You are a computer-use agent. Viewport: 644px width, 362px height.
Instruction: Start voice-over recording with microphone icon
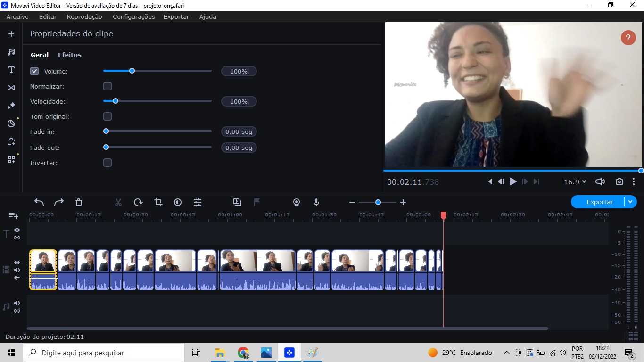click(x=316, y=202)
